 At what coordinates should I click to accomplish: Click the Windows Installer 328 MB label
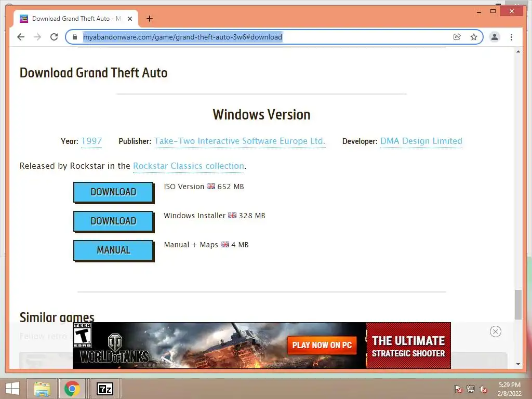[x=215, y=216]
